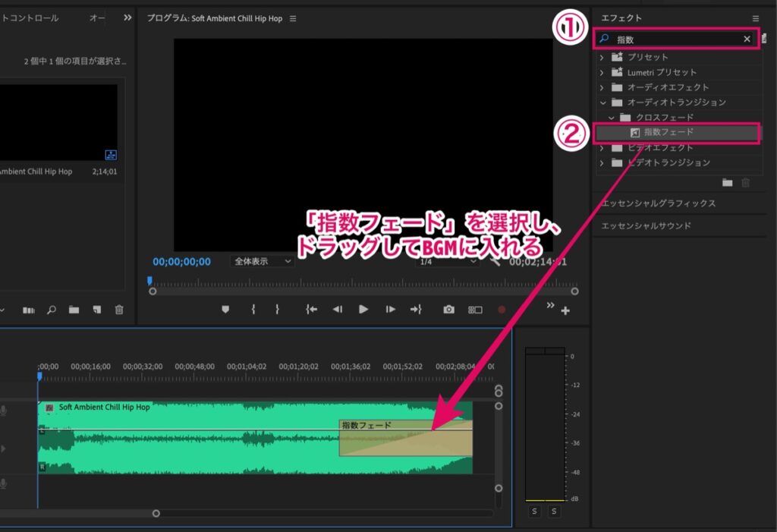Step back one frame
777x532 pixels.
(338, 310)
